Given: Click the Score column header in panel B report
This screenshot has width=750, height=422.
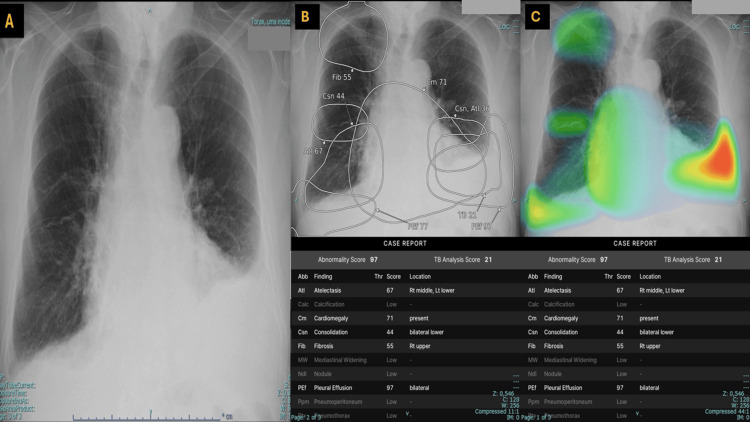Looking at the screenshot, I should 394,277.
